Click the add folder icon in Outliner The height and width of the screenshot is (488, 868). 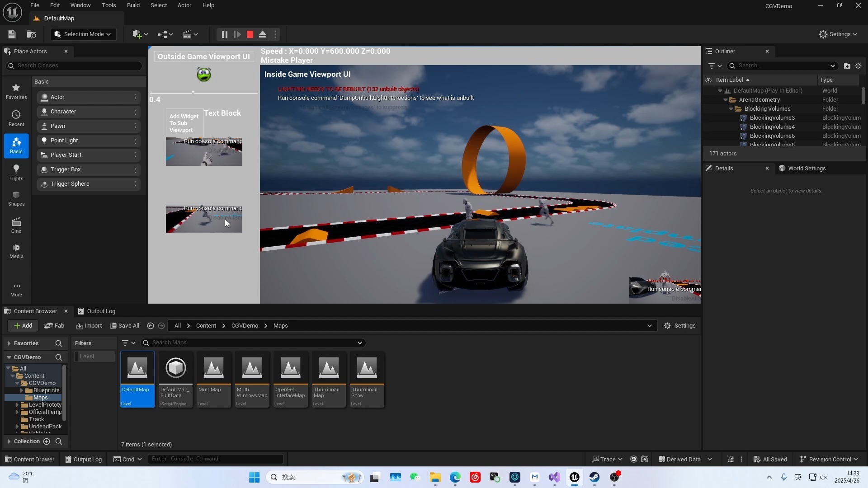[847, 66]
